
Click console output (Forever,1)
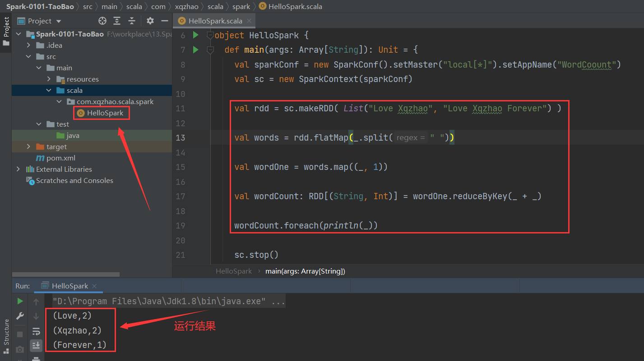click(79, 345)
